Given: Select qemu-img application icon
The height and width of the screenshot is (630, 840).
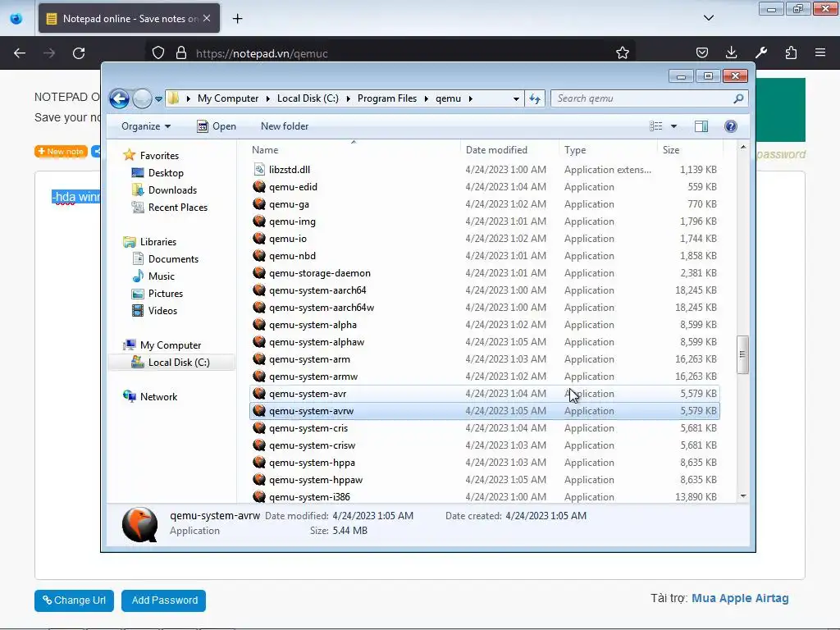Looking at the screenshot, I should (259, 221).
